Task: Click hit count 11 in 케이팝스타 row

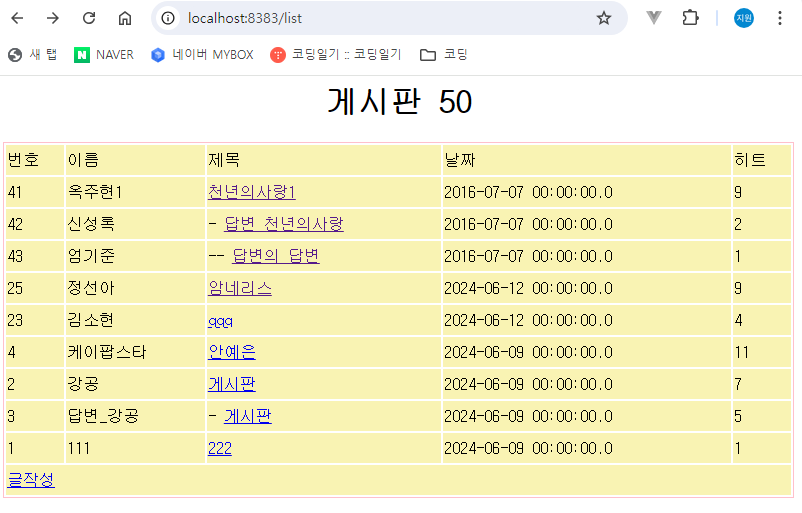Action: pyautogui.click(x=762, y=352)
